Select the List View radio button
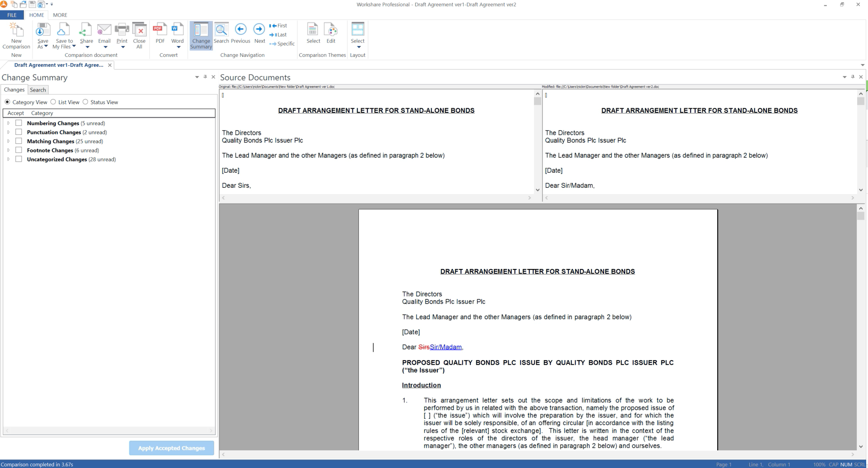 pos(54,102)
